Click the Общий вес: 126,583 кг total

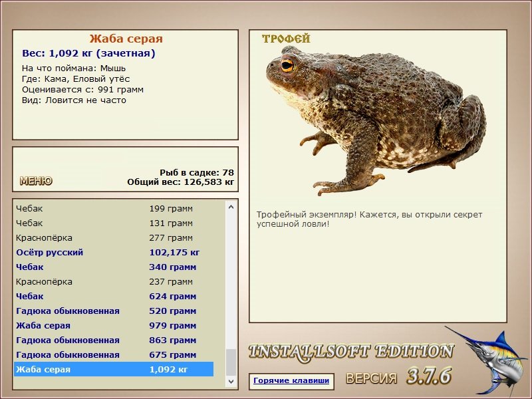(x=180, y=182)
